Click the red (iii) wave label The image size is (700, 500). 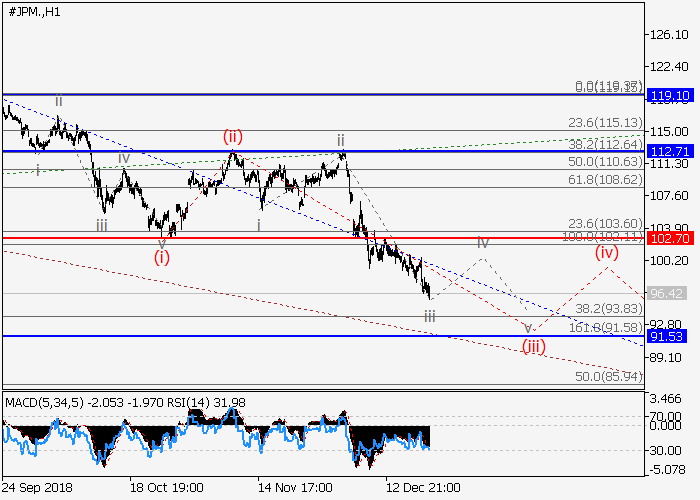pos(533,347)
